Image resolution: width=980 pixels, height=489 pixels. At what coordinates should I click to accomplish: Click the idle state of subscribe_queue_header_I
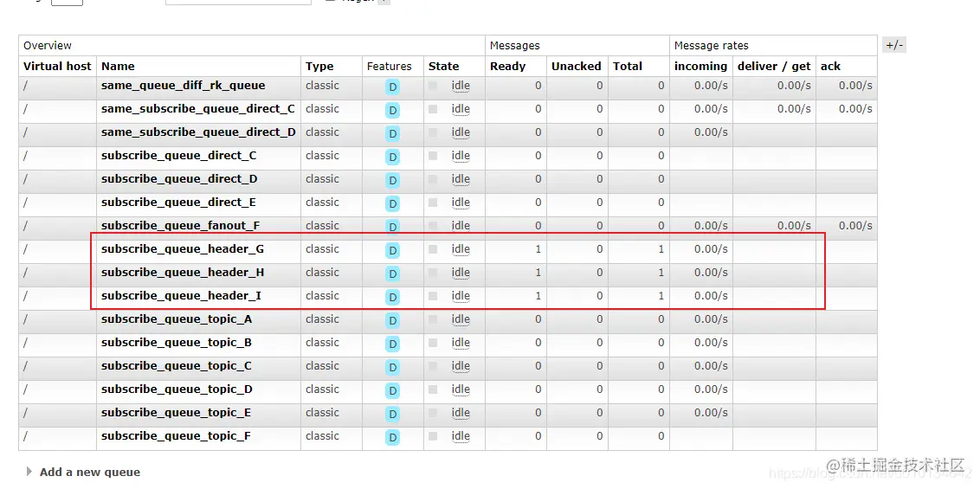coord(461,296)
